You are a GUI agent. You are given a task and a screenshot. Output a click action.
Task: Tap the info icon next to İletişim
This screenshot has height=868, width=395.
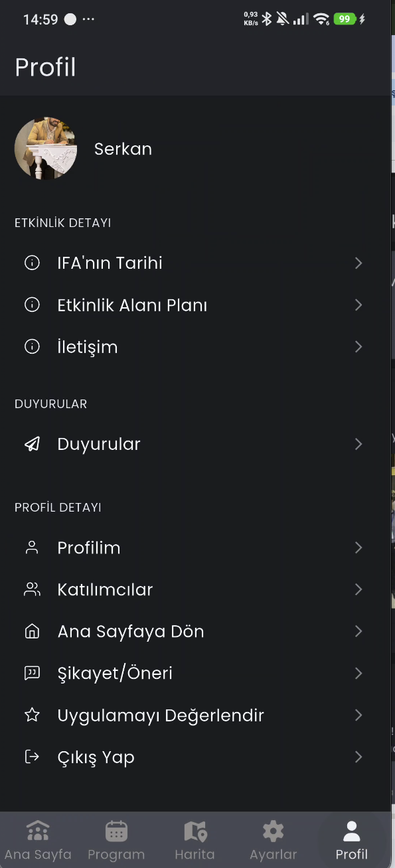(32, 346)
